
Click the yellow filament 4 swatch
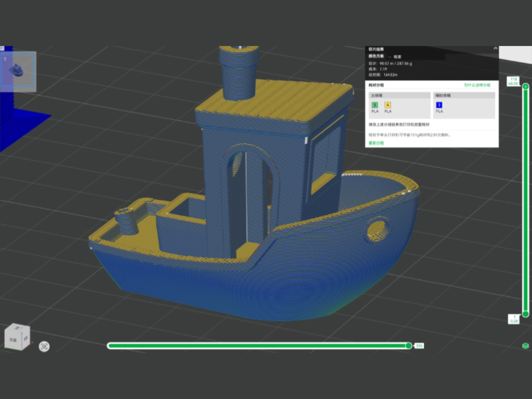coord(387,105)
